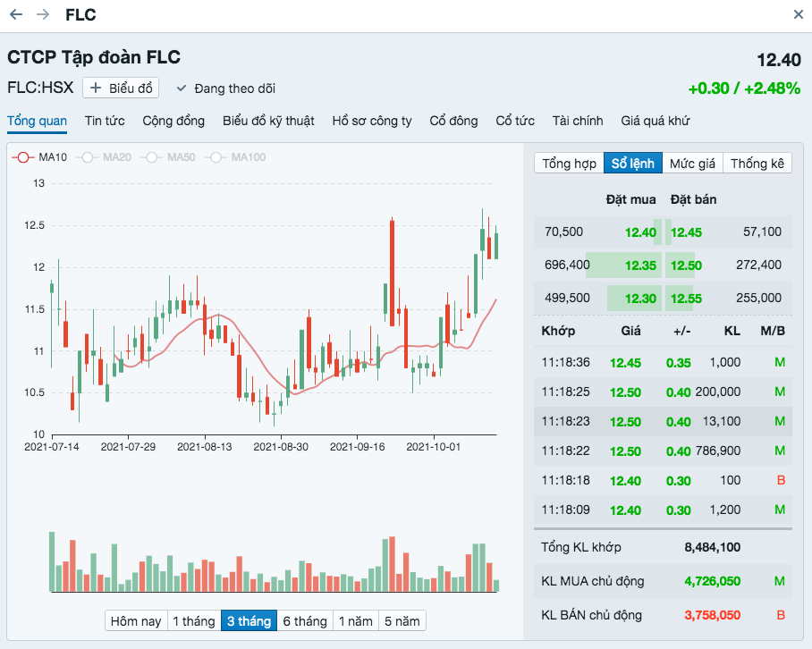Select the Thống kê view button

click(757, 164)
